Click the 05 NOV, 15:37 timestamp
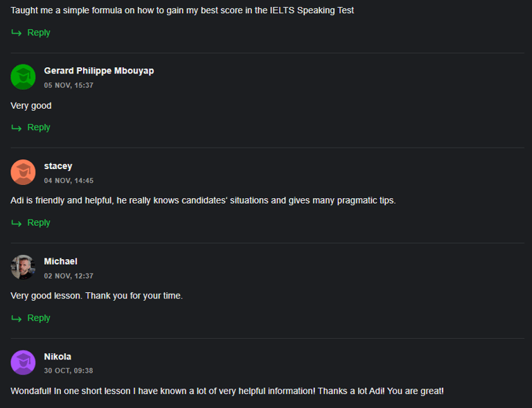This screenshot has height=408, width=532. [x=69, y=85]
